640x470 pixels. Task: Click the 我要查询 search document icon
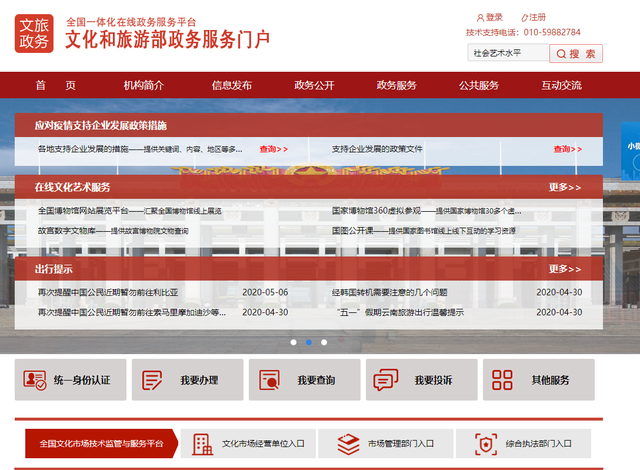click(270, 380)
